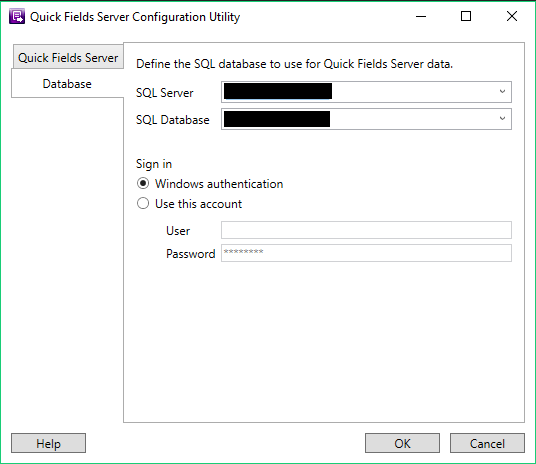Confirm settings with the OK button

402,443
